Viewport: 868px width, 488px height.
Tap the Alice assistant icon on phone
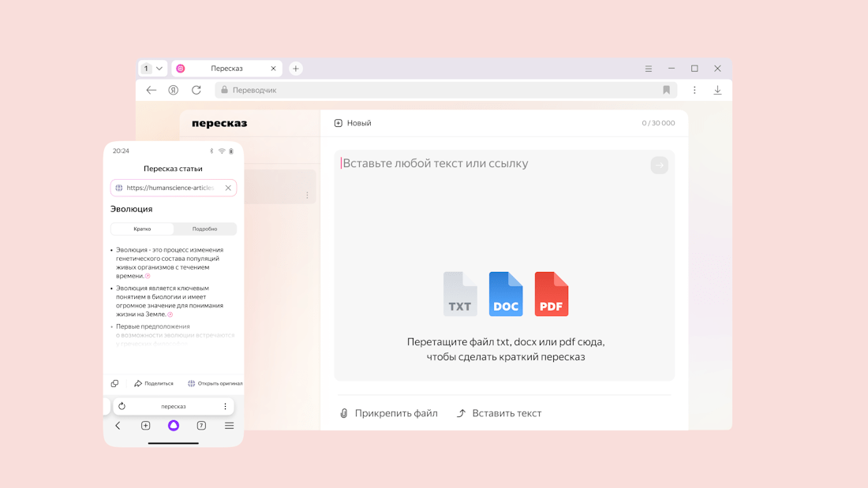point(174,426)
